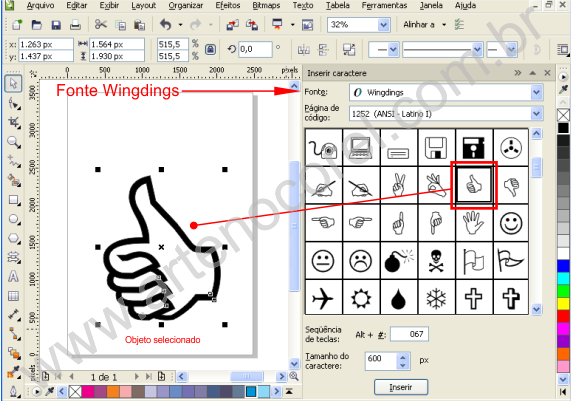571x402 pixels.
Task: Click the New document icon
Action: click(17, 25)
